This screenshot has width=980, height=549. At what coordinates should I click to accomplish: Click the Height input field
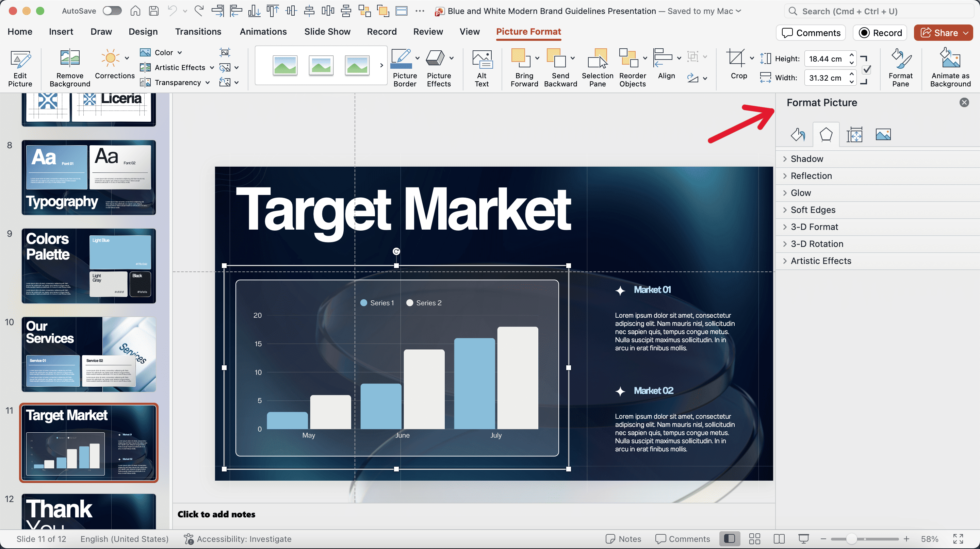tap(826, 59)
